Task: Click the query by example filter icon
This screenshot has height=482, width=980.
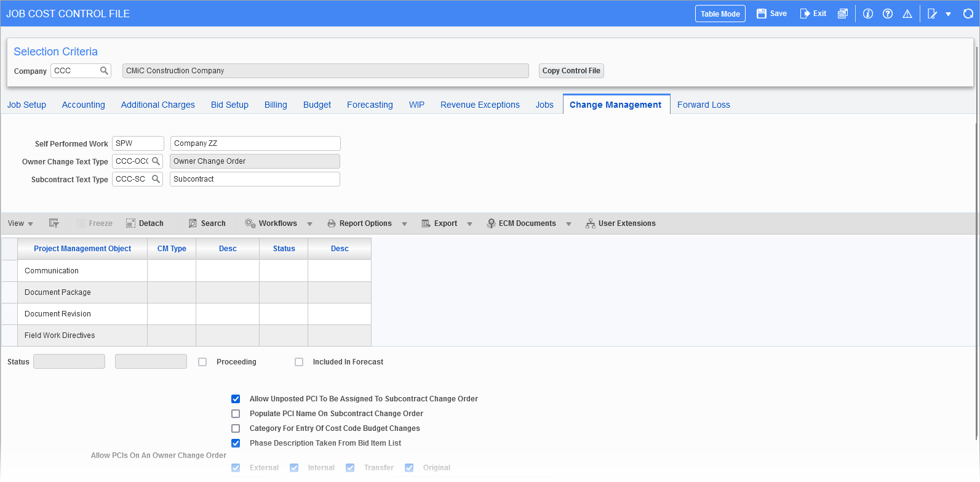Action: (x=54, y=223)
